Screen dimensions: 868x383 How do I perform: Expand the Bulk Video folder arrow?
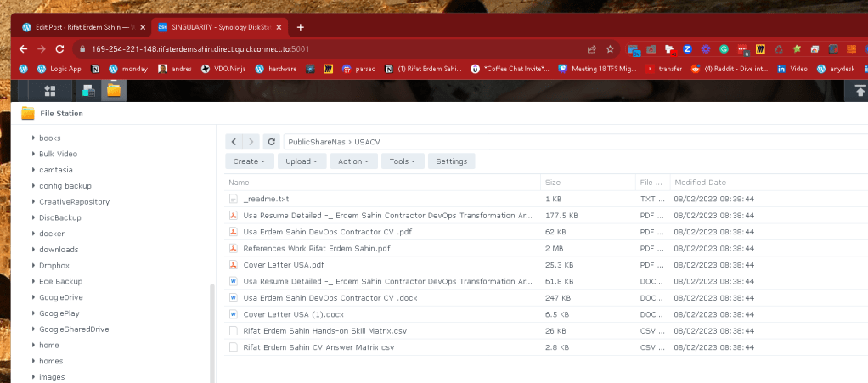click(x=33, y=154)
